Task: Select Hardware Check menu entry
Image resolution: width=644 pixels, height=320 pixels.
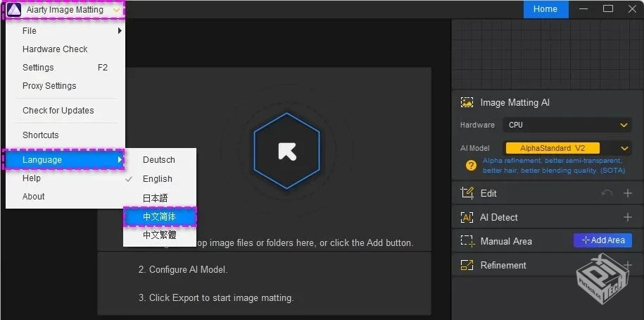Action: coord(65,49)
